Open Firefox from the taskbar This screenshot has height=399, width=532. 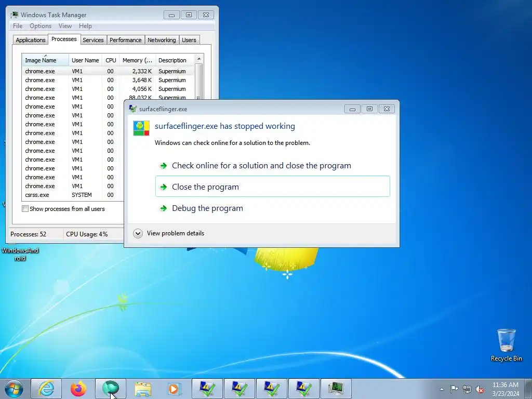click(78, 389)
